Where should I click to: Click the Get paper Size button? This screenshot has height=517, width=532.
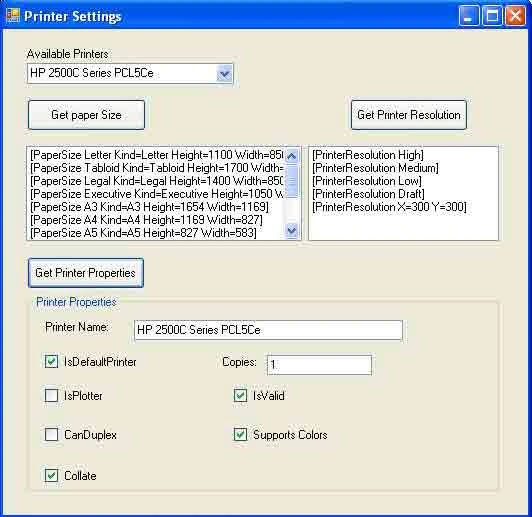point(86,115)
